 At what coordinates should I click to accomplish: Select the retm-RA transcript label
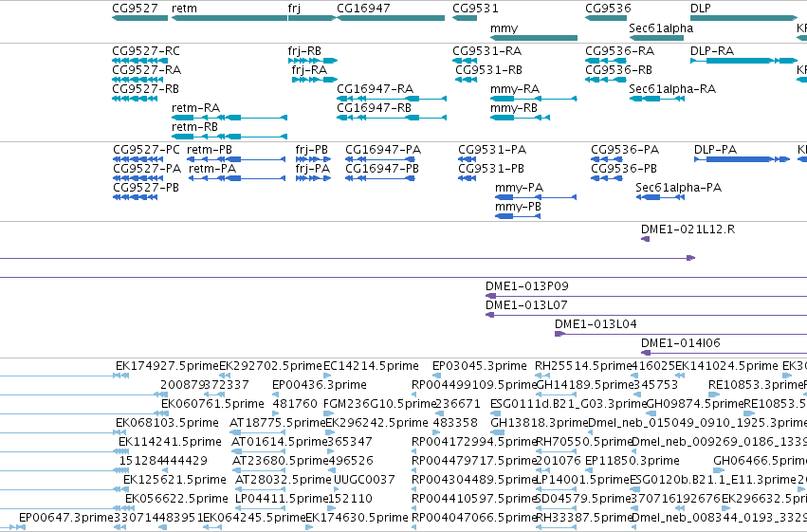click(x=195, y=108)
